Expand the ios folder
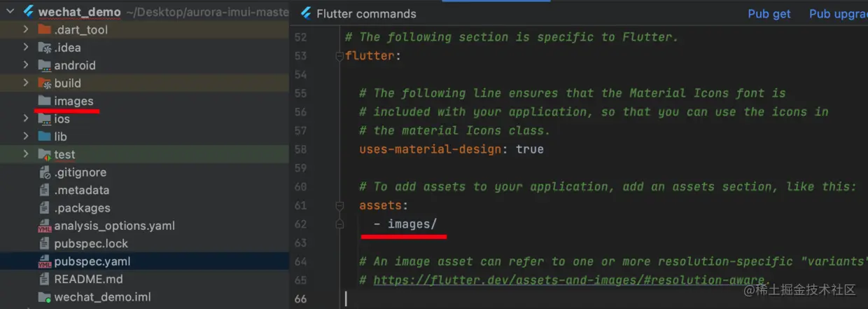 [x=26, y=119]
